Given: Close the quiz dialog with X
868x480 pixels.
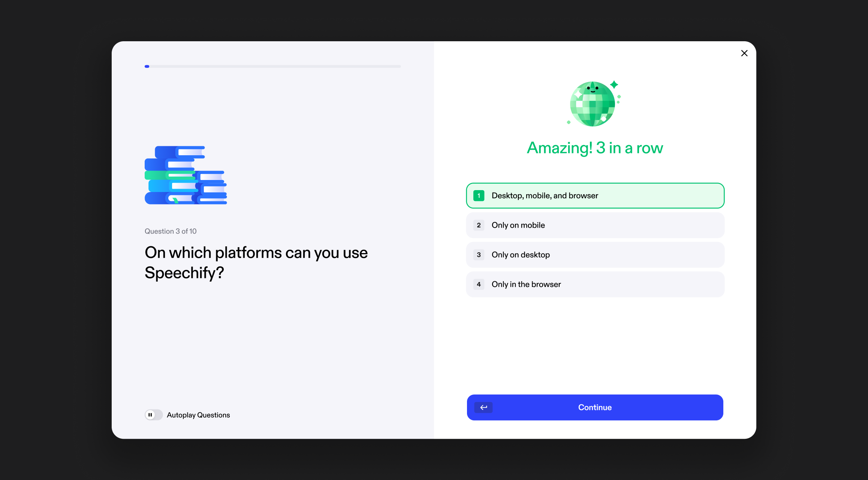Looking at the screenshot, I should [x=744, y=53].
